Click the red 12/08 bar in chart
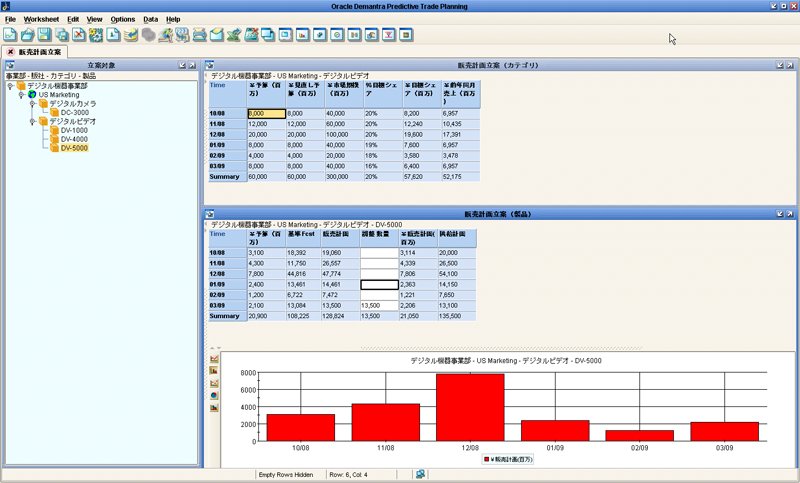800x483 pixels. coord(470,408)
